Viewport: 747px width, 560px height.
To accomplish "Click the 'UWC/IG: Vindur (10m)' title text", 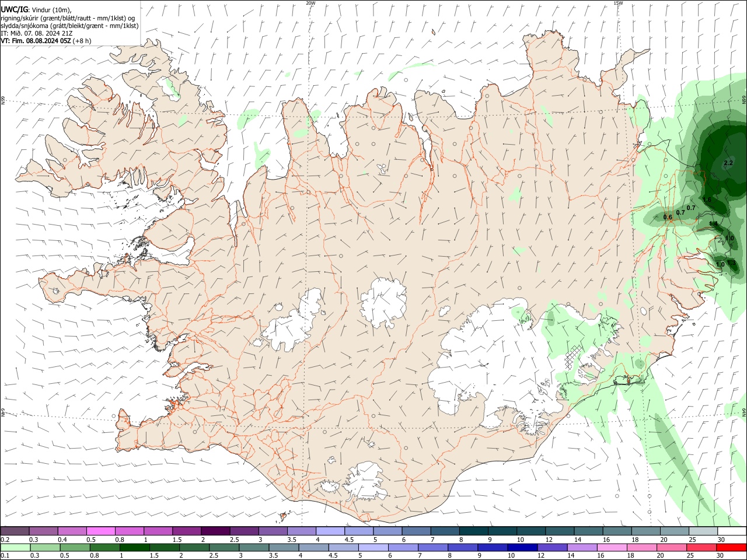I will (36, 9).
